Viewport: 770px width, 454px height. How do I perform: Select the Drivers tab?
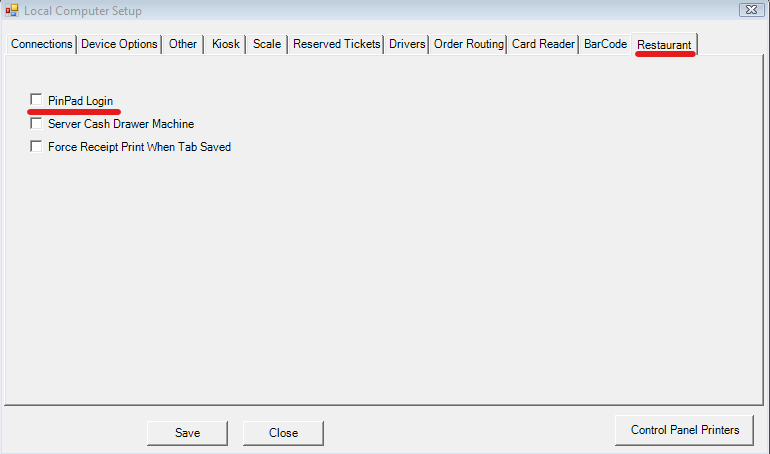[407, 44]
